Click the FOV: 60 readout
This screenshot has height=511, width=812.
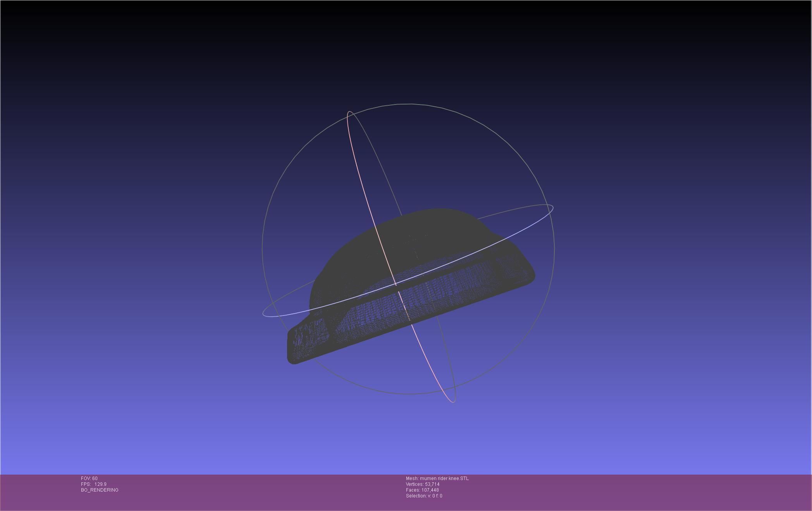tap(89, 478)
